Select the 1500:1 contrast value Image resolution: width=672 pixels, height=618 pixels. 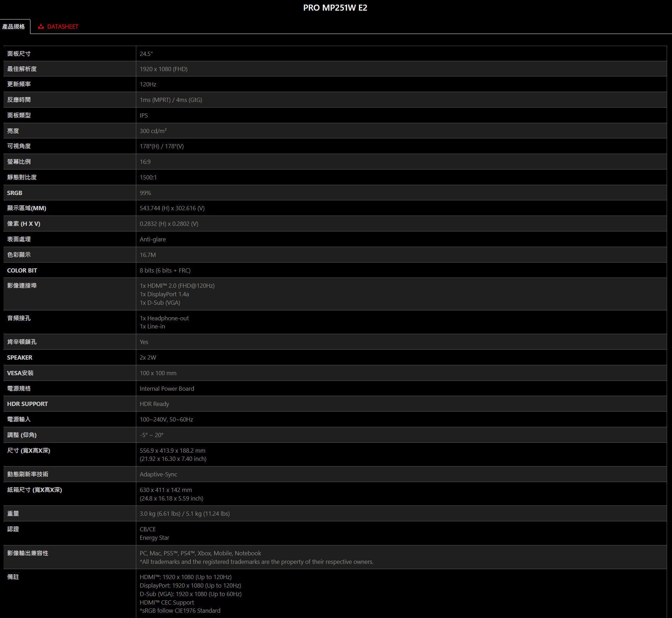tap(148, 177)
